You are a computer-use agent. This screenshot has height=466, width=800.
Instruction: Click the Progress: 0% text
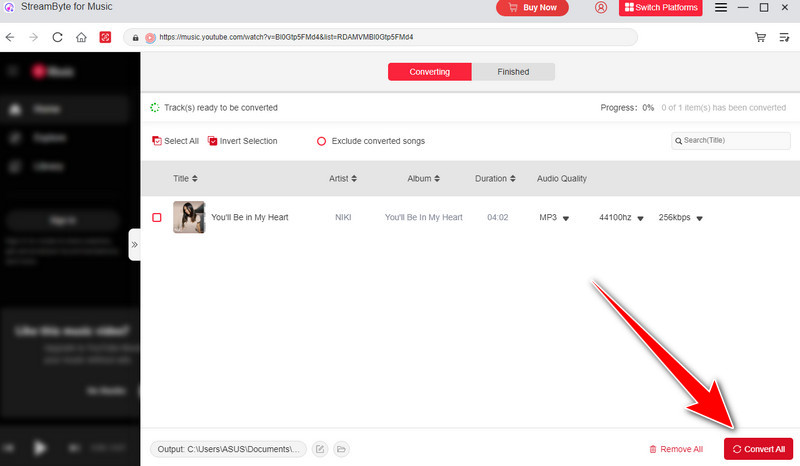[627, 108]
